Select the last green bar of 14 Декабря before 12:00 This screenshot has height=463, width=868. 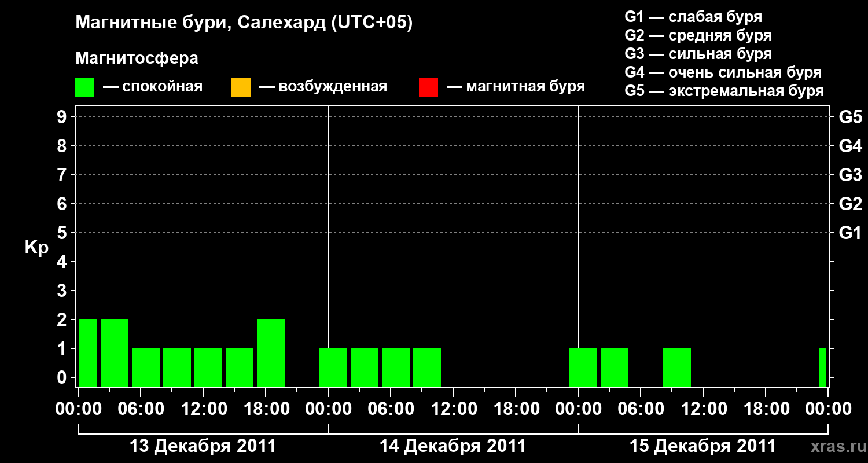coord(427,367)
